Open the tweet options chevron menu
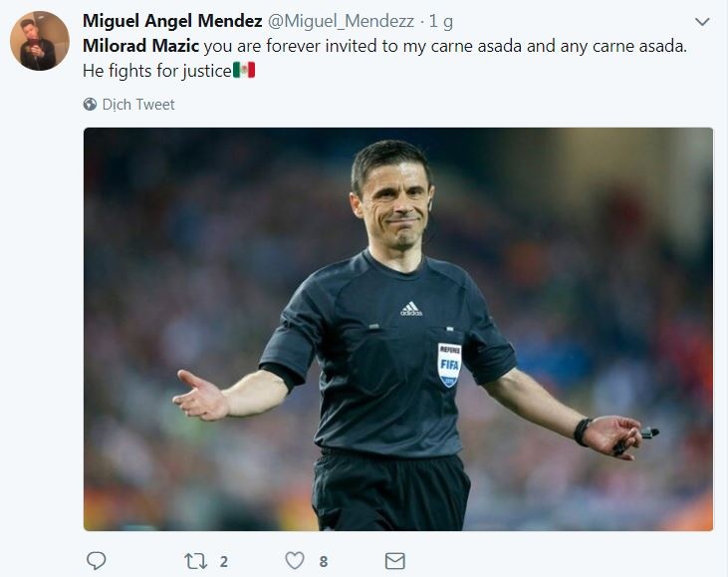Screen dimensions: 728x577 [702, 22]
